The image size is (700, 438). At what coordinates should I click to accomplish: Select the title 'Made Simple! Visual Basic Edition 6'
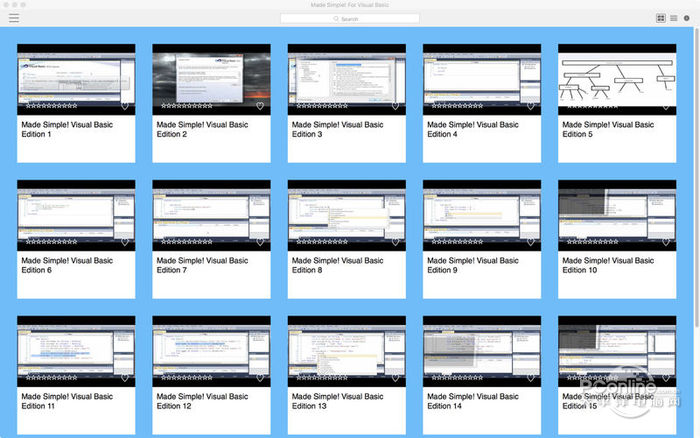(x=67, y=265)
